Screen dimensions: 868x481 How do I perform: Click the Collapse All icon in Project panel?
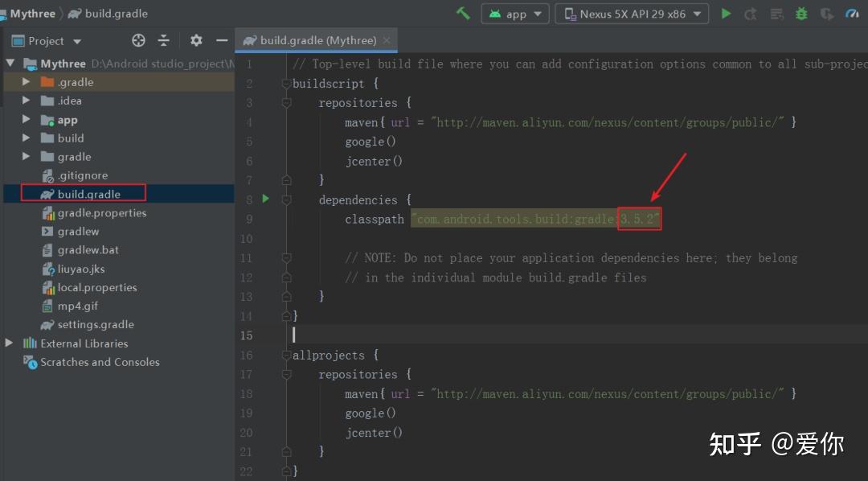163,40
